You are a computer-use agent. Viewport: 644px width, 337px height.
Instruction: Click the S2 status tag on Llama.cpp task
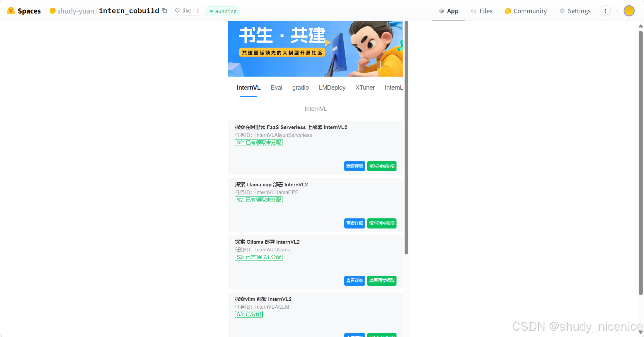259,200
